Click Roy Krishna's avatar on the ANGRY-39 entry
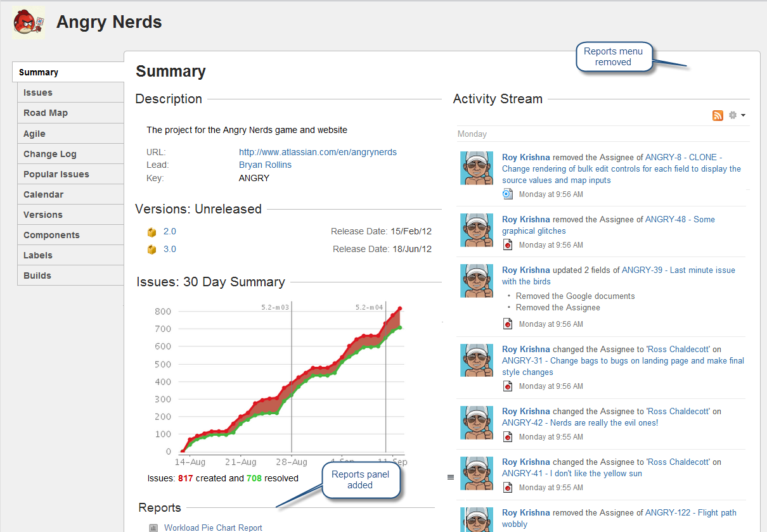The height and width of the screenshot is (532, 767). (x=477, y=281)
